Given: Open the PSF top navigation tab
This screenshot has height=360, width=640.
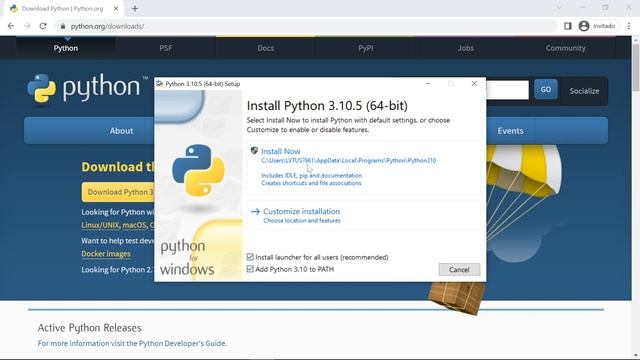Looking at the screenshot, I should (166, 48).
